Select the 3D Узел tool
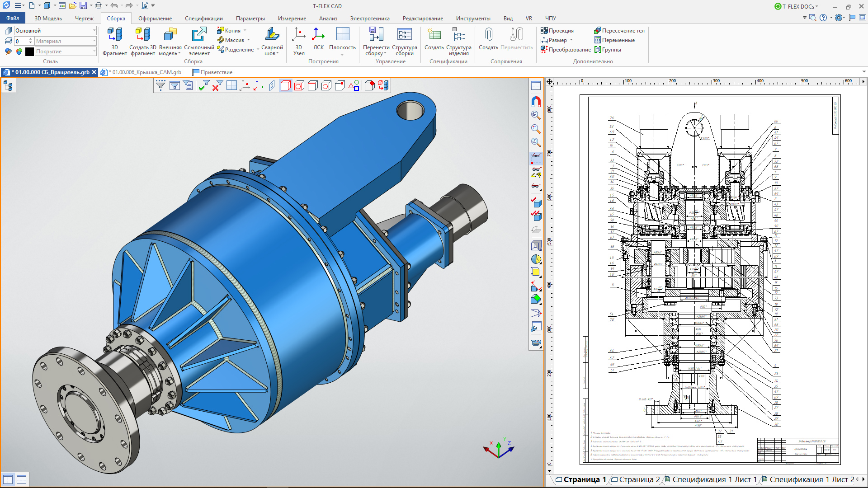 click(x=299, y=41)
